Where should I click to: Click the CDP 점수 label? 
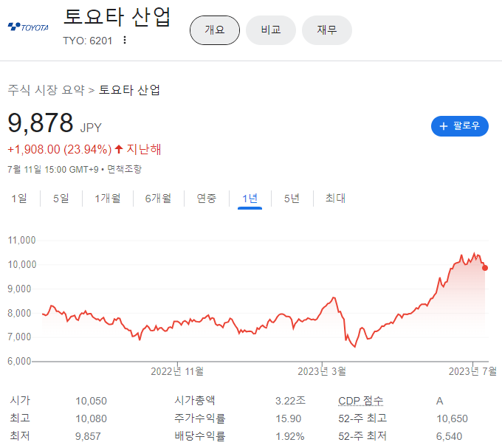coord(360,401)
